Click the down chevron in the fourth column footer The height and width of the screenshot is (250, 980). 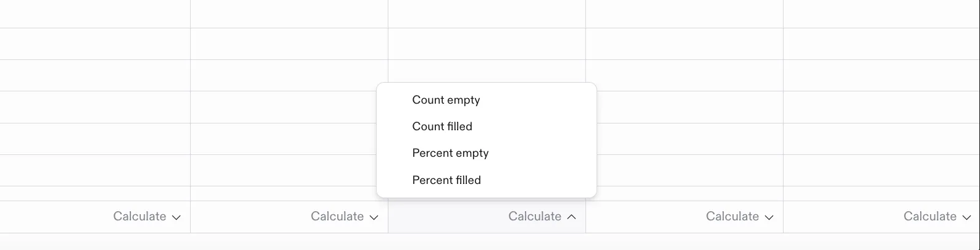769,217
